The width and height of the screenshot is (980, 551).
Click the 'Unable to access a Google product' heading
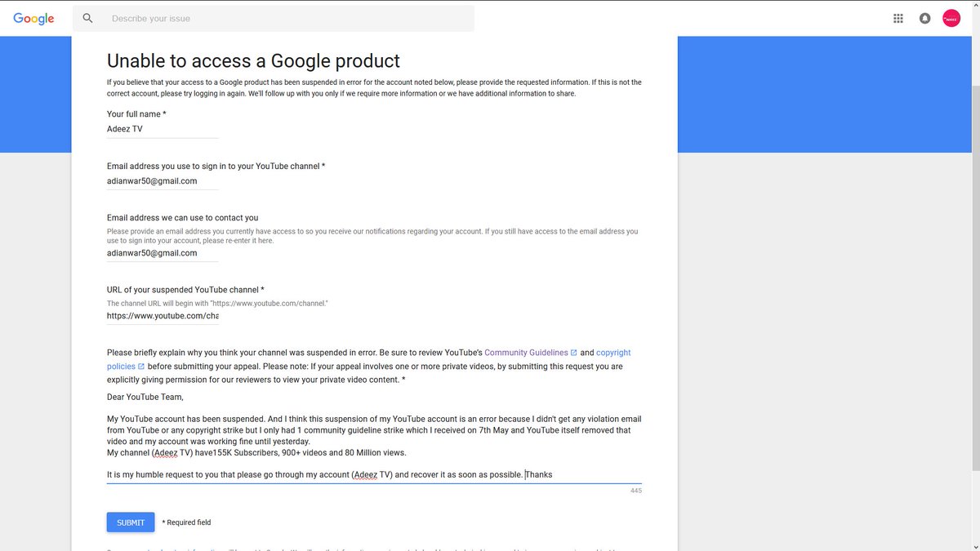tap(253, 60)
